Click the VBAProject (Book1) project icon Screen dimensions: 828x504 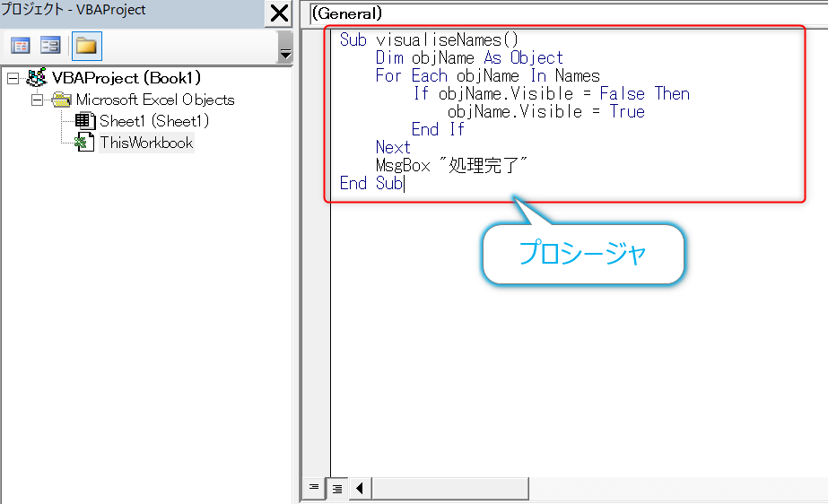click(x=37, y=78)
